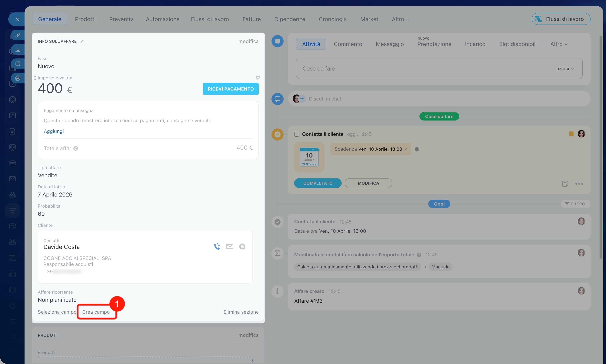Open the three-dot menu on Contatta il cliente
The image size is (606, 364).
579,184
